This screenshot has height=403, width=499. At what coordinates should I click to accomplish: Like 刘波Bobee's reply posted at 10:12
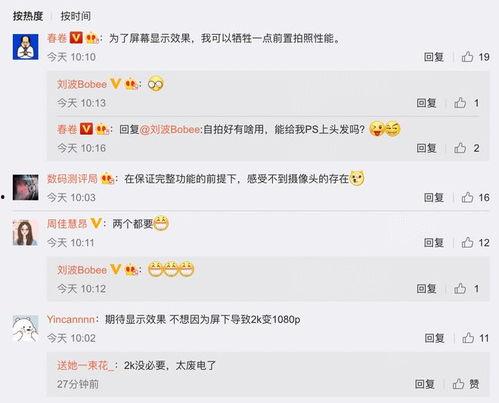point(460,289)
